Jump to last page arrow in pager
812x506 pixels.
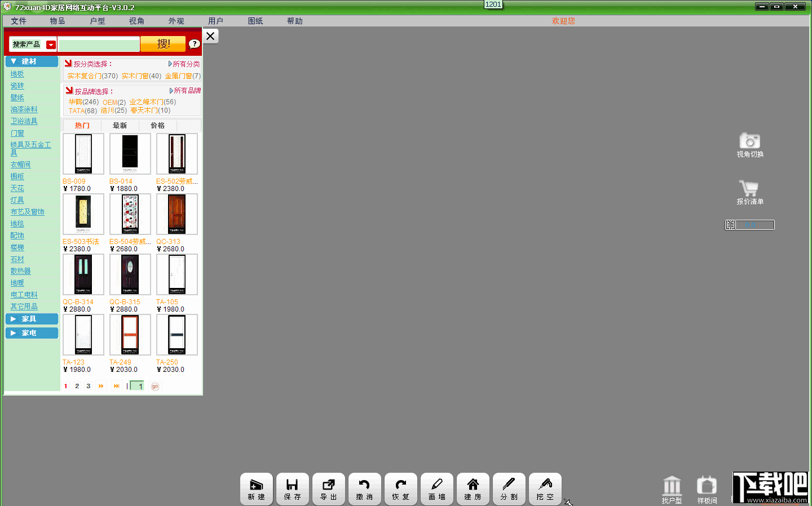pyautogui.click(x=116, y=386)
